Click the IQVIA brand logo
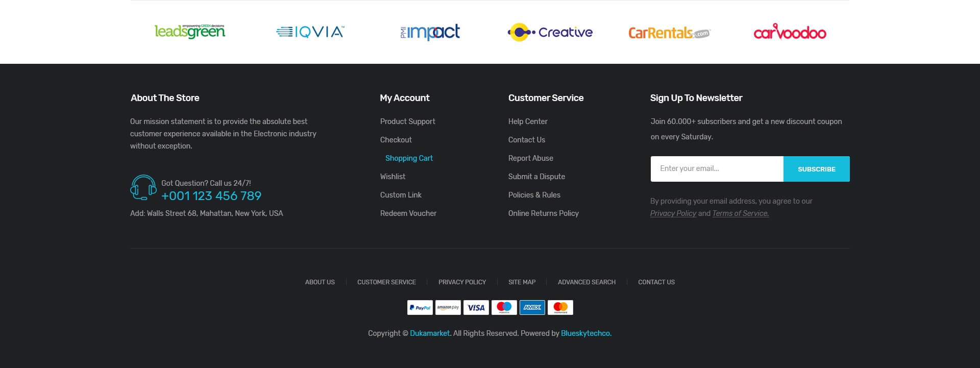The height and width of the screenshot is (368, 980). pos(310,32)
